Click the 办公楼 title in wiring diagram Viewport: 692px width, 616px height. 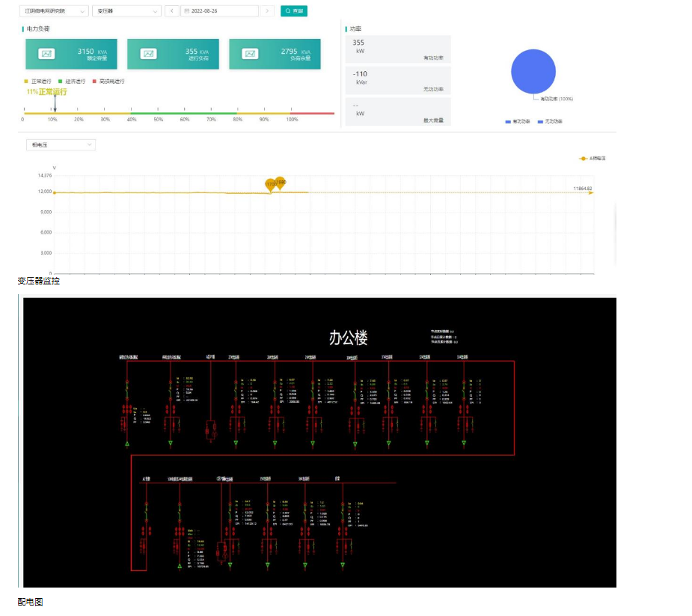[x=348, y=338]
